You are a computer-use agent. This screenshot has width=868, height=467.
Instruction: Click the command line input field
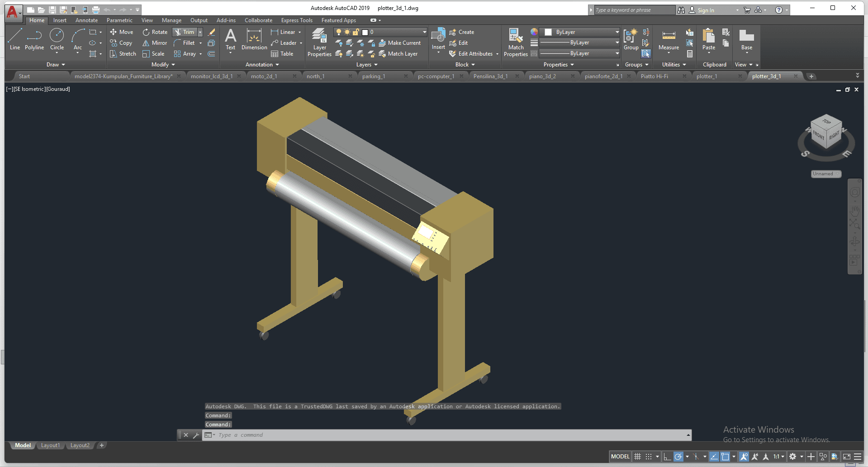pos(448,435)
